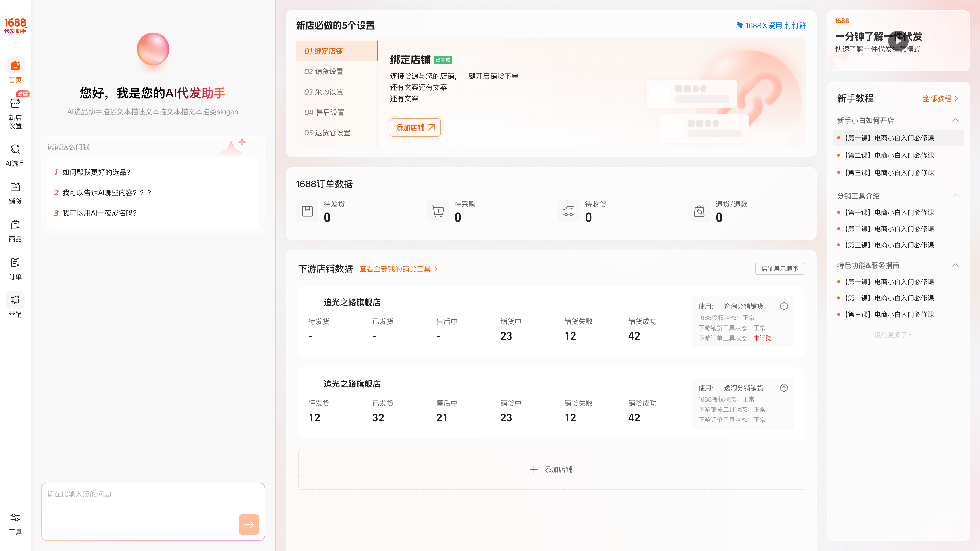Screen dimensions: 980x551
Task: Open 查看全部我的铺货工具 link
Action: coord(398,269)
